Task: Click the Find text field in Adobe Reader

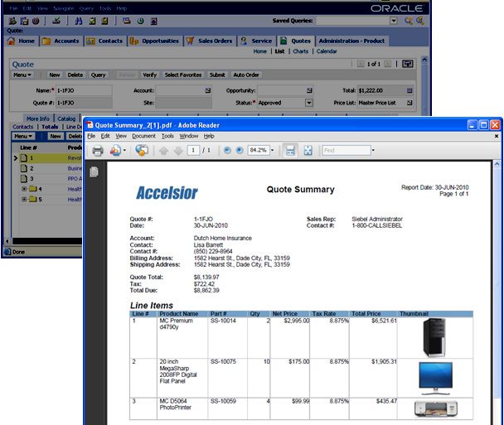Action: [346, 150]
